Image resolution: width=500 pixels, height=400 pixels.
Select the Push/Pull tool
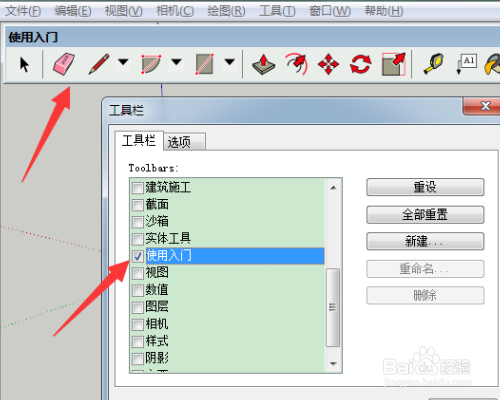[x=263, y=64]
